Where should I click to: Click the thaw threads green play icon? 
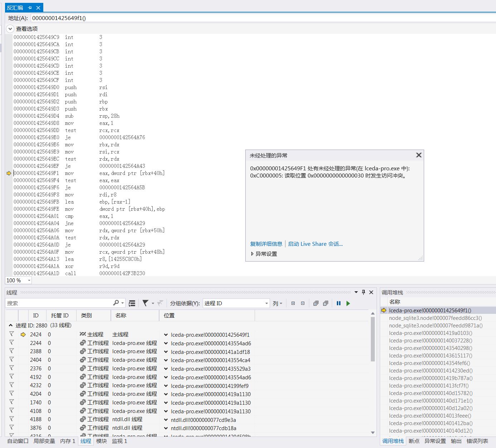click(x=348, y=303)
